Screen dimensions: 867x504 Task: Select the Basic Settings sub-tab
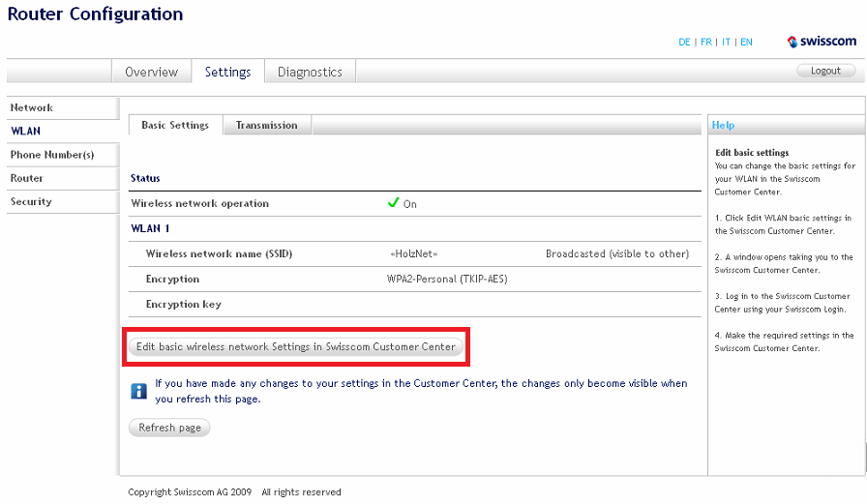tap(175, 125)
